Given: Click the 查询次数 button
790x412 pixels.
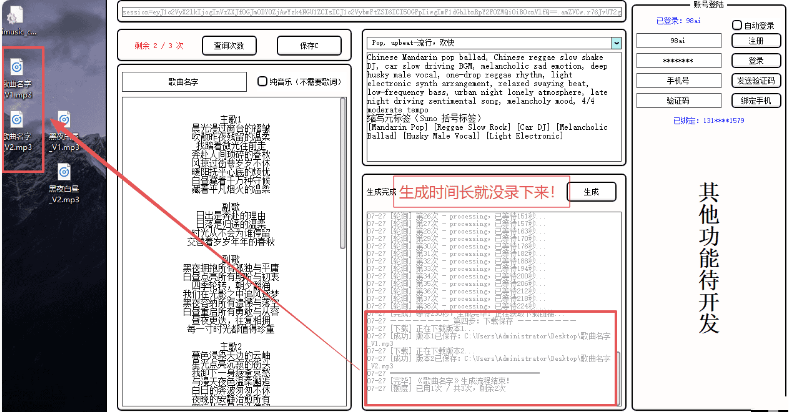Looking at the screenshot, I should (x=229, y=46).
